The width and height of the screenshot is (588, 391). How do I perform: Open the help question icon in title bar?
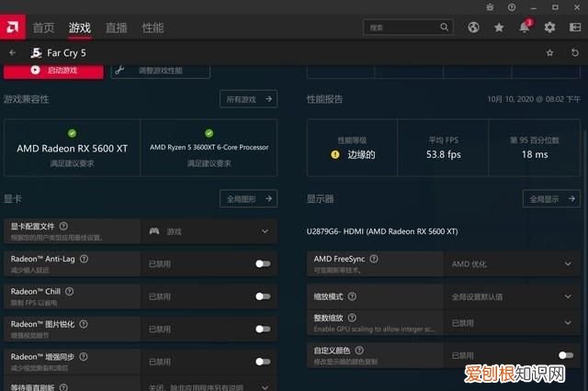[512, 7]
